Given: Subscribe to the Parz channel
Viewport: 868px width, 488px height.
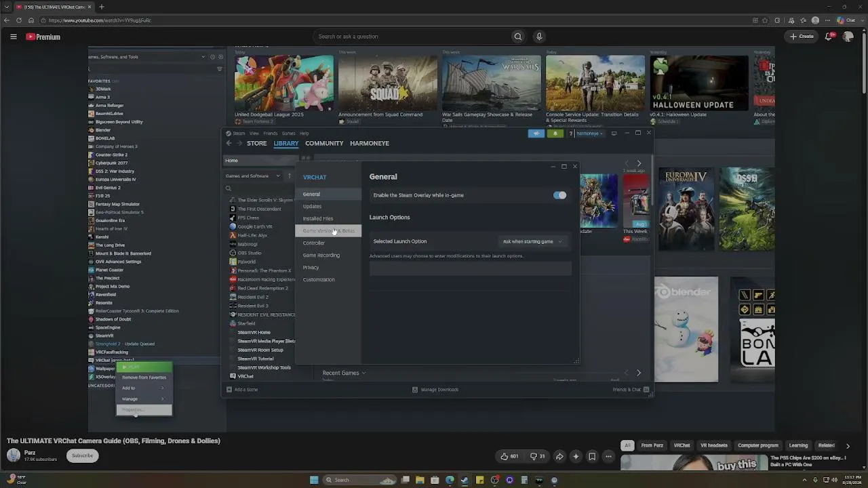Looking at the screenshot, I should click(82, 455).
